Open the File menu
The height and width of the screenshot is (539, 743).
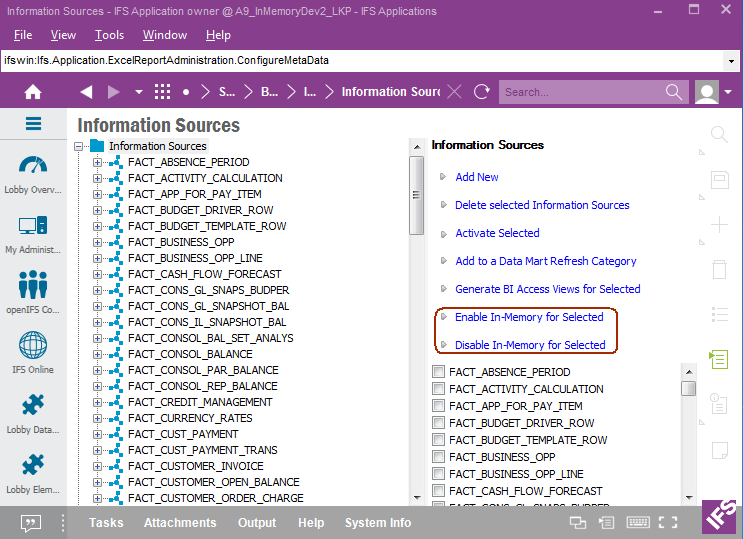[23, 35]
